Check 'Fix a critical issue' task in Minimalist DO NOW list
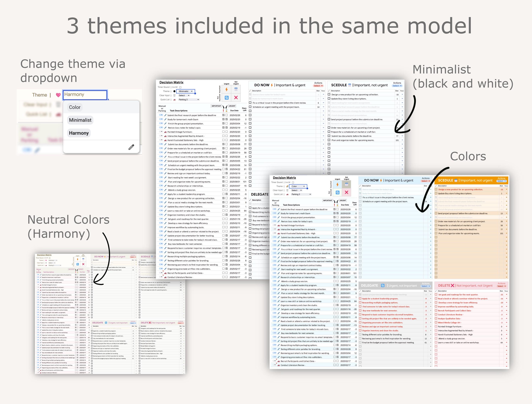The image size is (532, 404). coord(250,103)
